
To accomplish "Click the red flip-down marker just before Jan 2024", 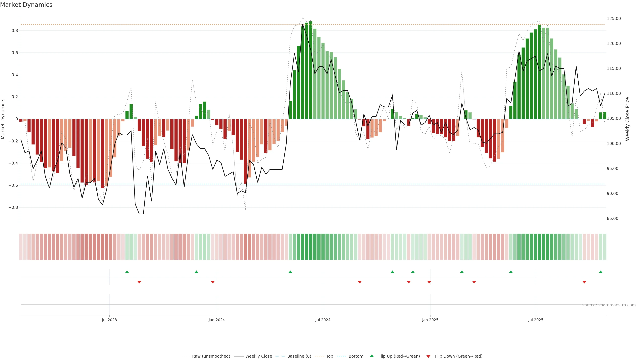I will coord(213,282).
